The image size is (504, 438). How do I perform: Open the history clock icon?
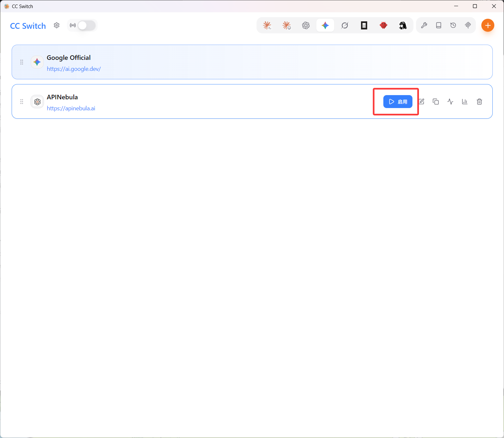pos(453,25)
